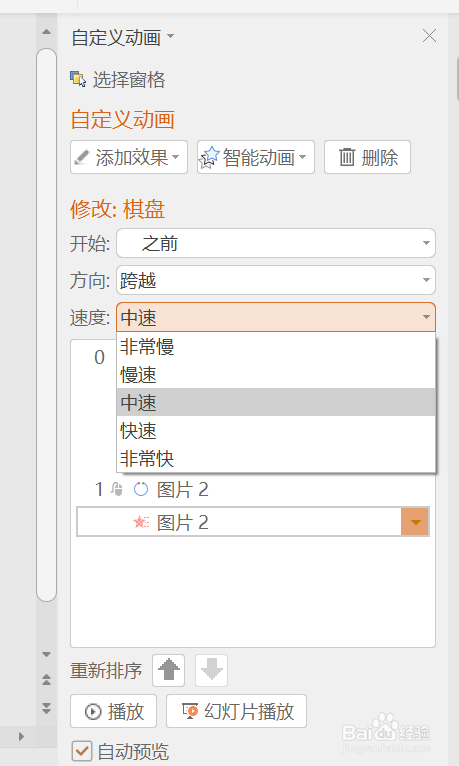Click the previous slide double-up arrow
The width and height of the screenshot is (459, 766).
[x=46, y=680]
